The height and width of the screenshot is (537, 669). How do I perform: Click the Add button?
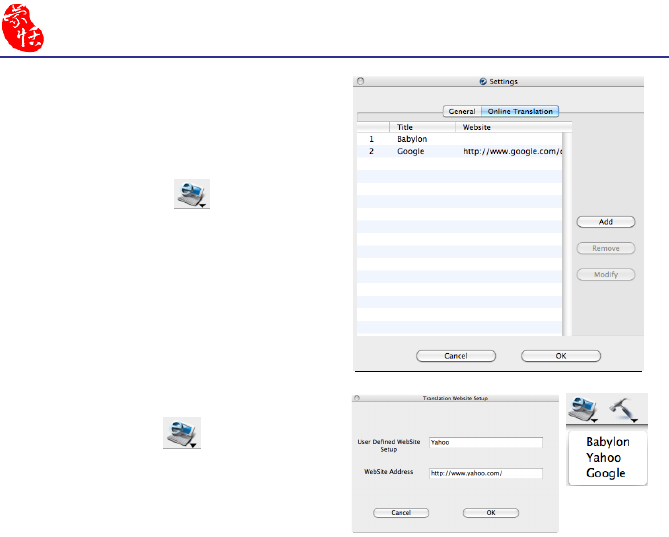(x=606, y=222)
